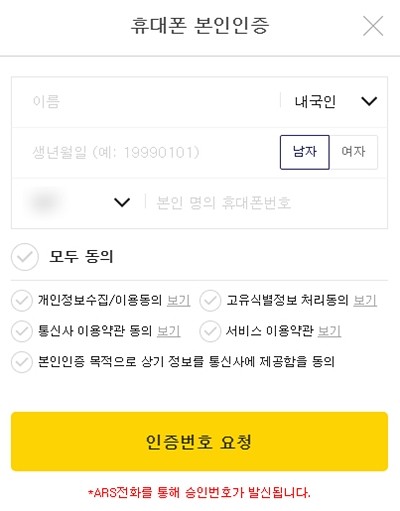Select 남자 gender option
The image size is (400, 511).
tap(305, 152)
